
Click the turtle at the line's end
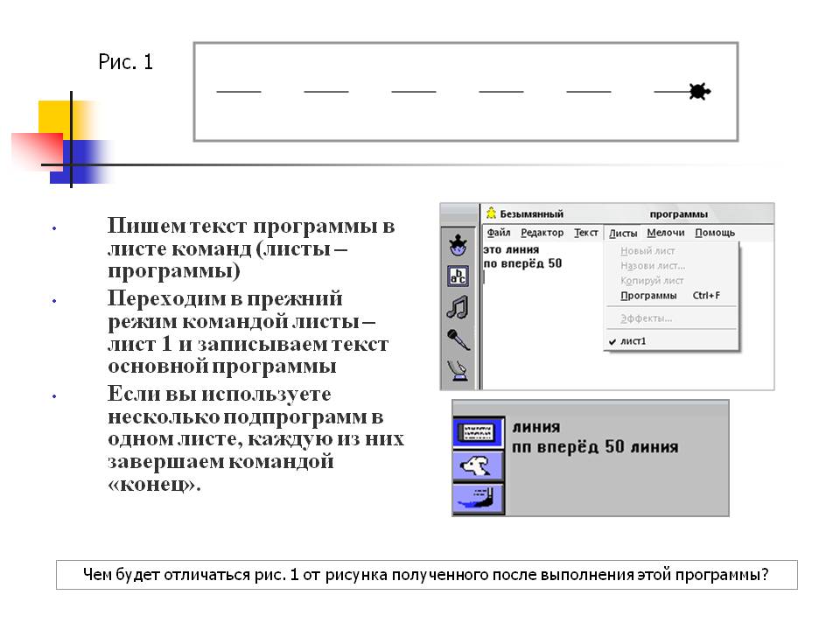(x=697, y=91)
